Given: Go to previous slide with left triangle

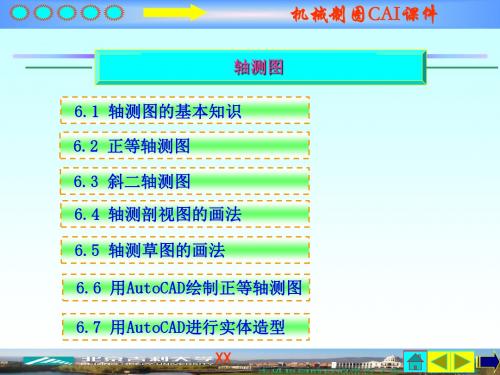Looking at the screenshot, I should [x=439, y=362].
